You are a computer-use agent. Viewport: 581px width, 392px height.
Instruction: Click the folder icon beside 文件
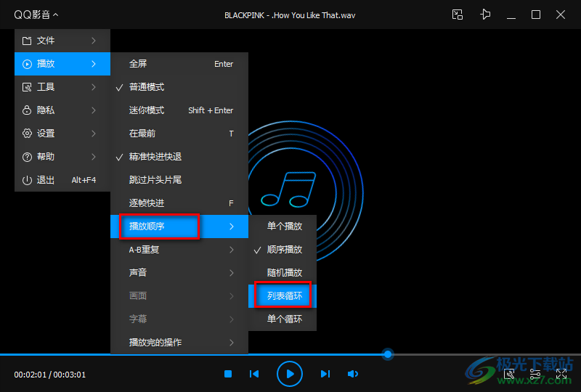coord(27,41)
